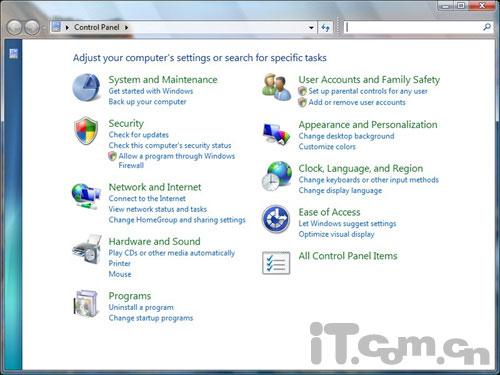Screen dimensions: 500x375
Task: Open the Programs category heading
Action: pyautogui.click(x=130, y=296)
